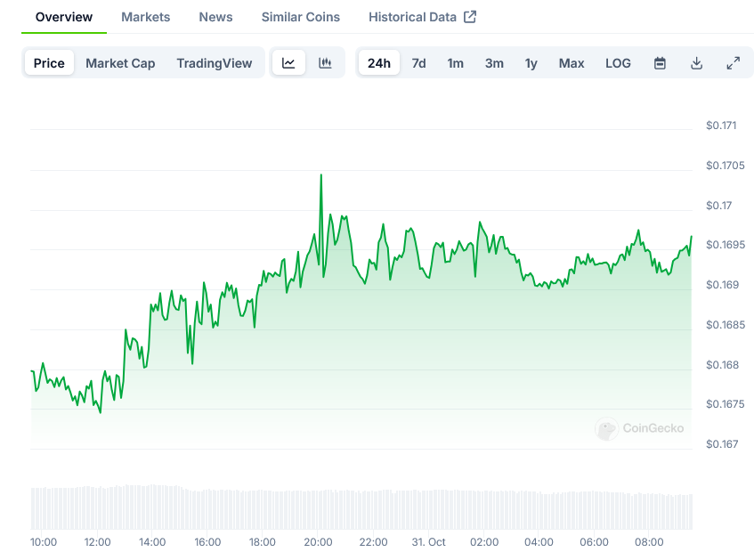Viewport: 754px width, 560px height.
Task: Go to the Similar Coins tab
Action: [300, 17]
